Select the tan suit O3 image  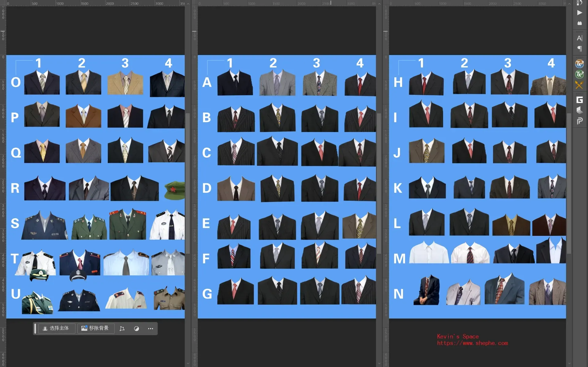point(125,83)
